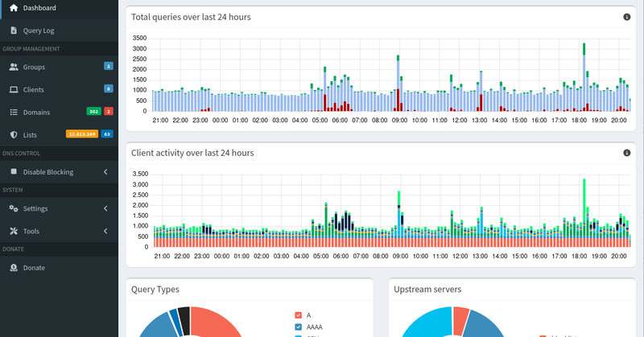The image size is (644, 337).
Task: Click the donate icon in the sidebar
Action: tap(14, 268)
